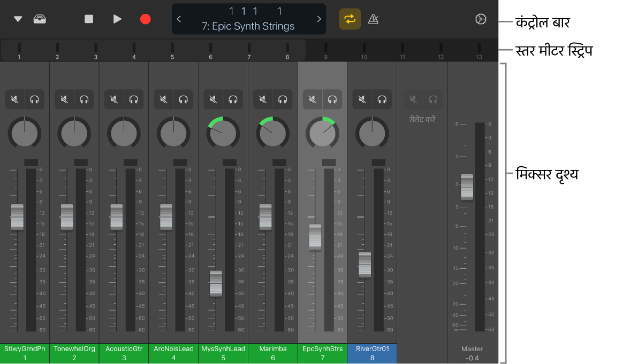
Task: Mute the StiwyGrndPn channel
Action: [x=14, y=99]
